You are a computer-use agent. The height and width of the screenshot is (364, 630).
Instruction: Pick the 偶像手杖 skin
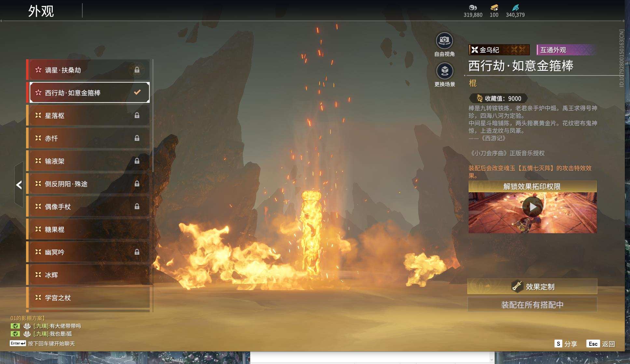tap(88, 207)
